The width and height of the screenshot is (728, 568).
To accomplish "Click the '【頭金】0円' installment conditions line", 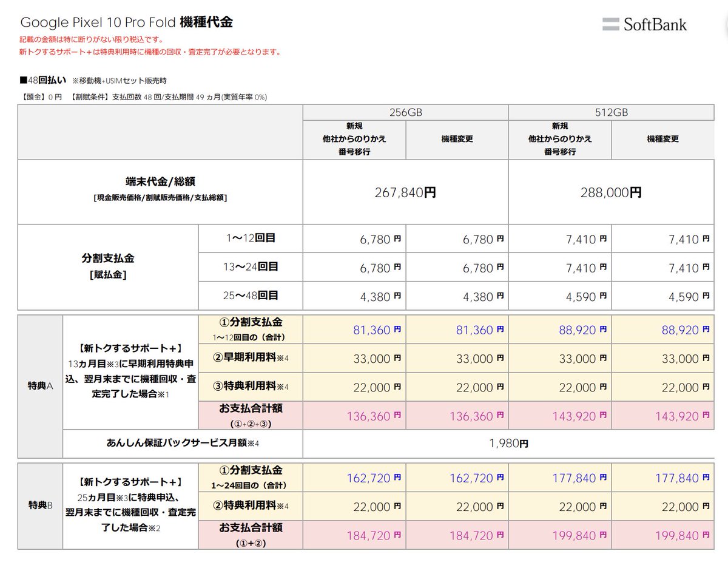I will pos(143,96).
